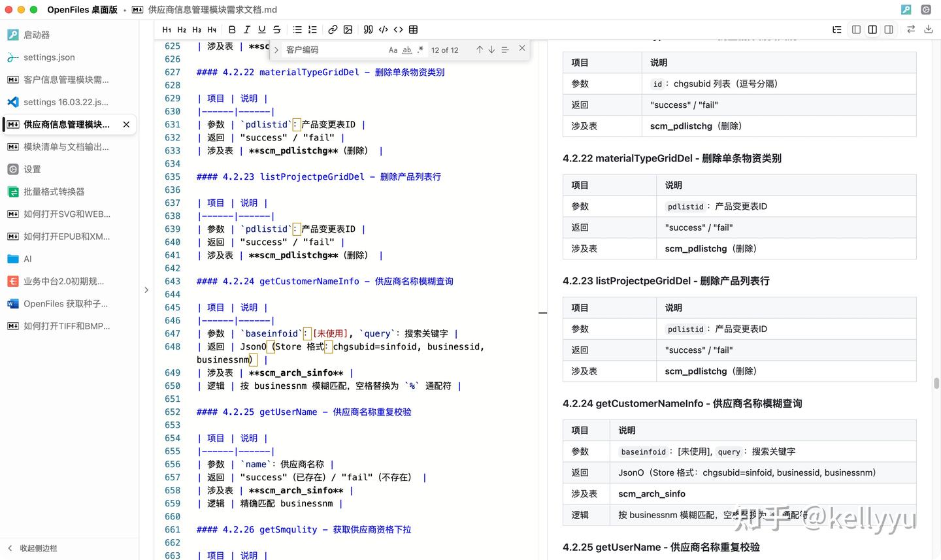941x560 pixels.
Task: Switch to split editor and preview layout
Action: point(872,29)
